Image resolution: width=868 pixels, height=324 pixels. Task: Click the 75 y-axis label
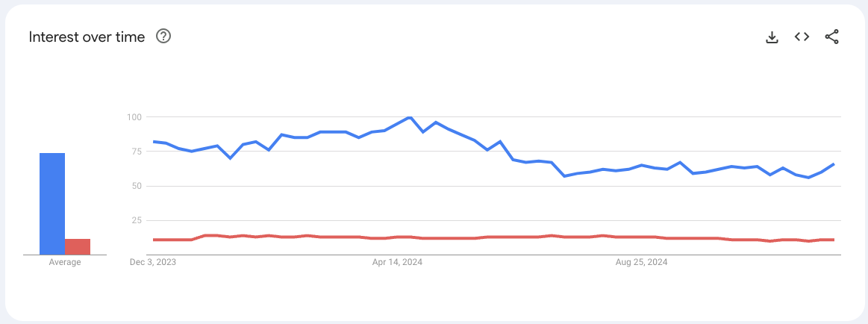[x=137, y=152]
